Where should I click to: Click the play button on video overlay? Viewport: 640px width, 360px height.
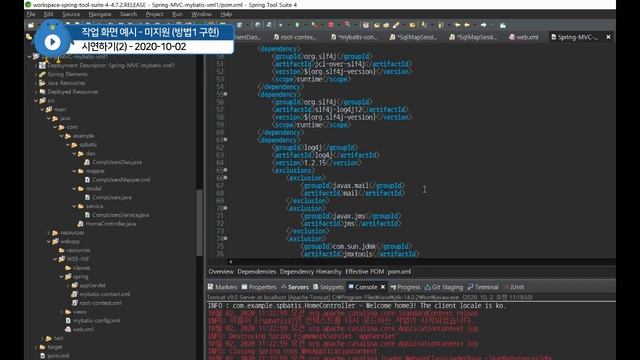point(52,42)
